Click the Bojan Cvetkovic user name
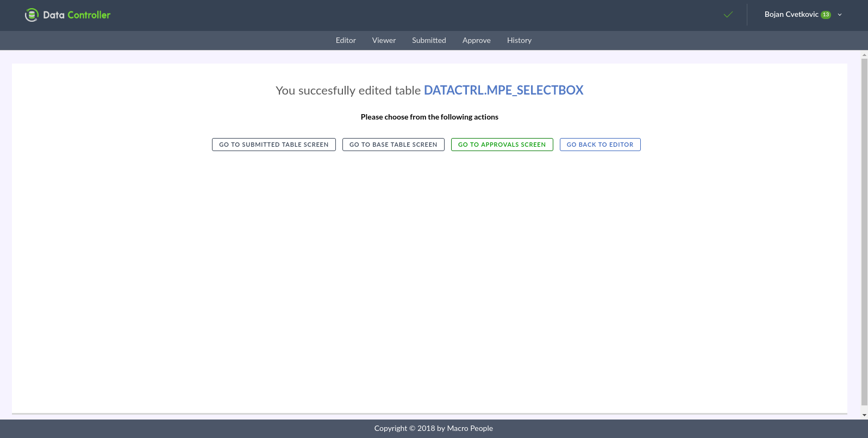 point(791,15)
